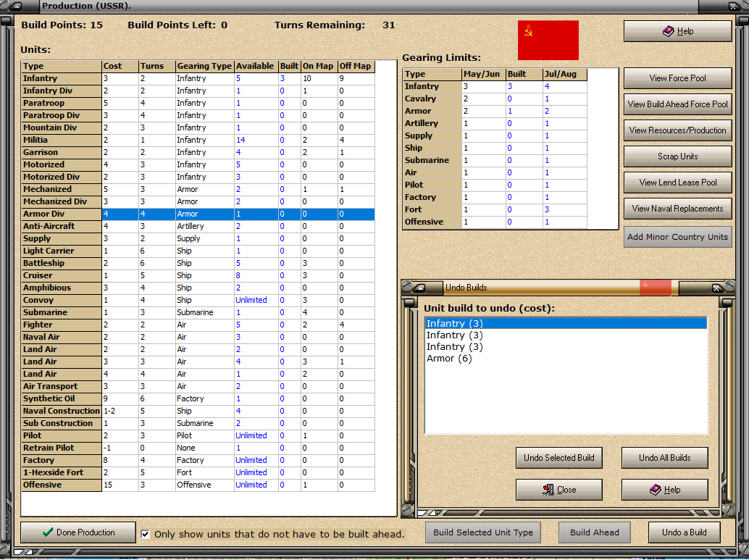Click Undo All Builds
Viewport: 749px width, 560px height.
pyautogui.click(x=664, y=458)
